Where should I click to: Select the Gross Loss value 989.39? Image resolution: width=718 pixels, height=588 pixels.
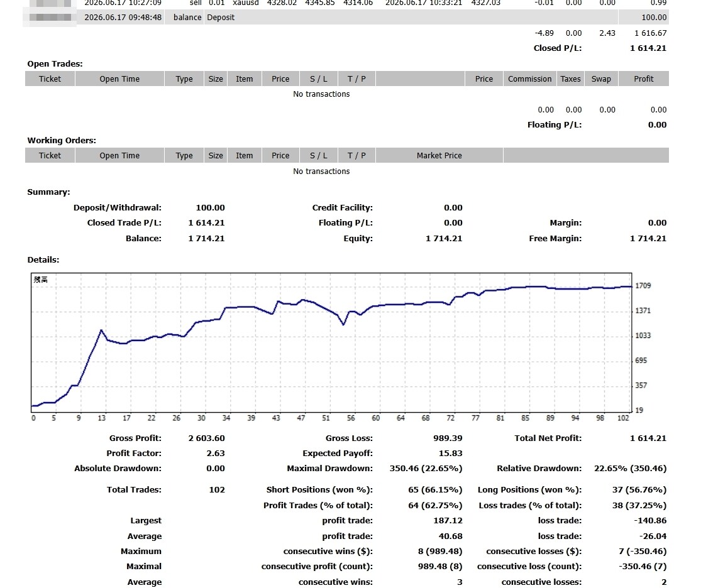448,438
